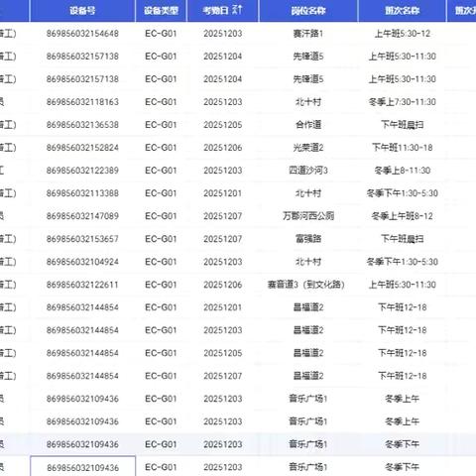Click shift 冬季上7:30-11:30
476x476 pixels.
402,102
